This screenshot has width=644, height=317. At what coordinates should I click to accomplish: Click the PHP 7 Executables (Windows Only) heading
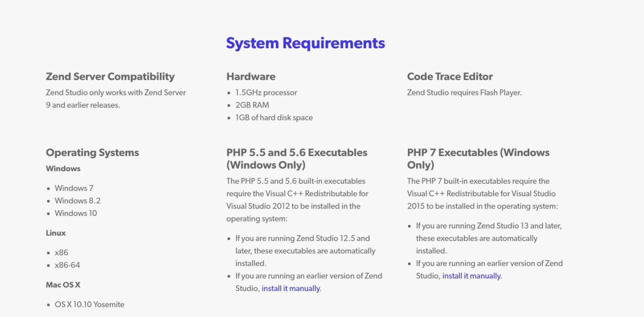click(x=478, y=159)
